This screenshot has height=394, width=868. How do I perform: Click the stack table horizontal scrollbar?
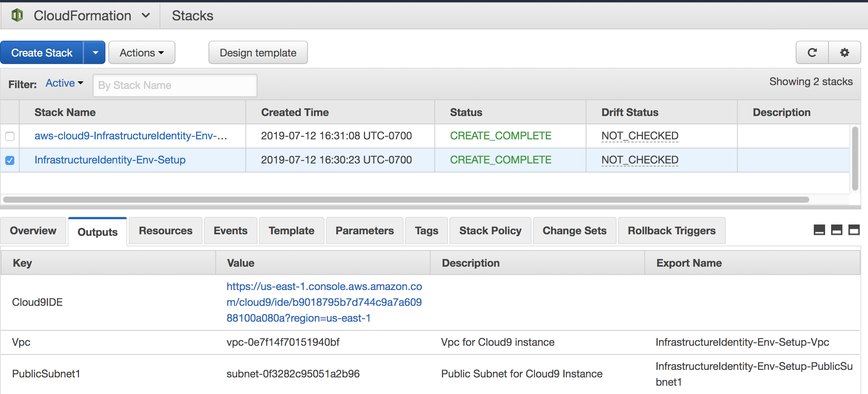[406, 200]
